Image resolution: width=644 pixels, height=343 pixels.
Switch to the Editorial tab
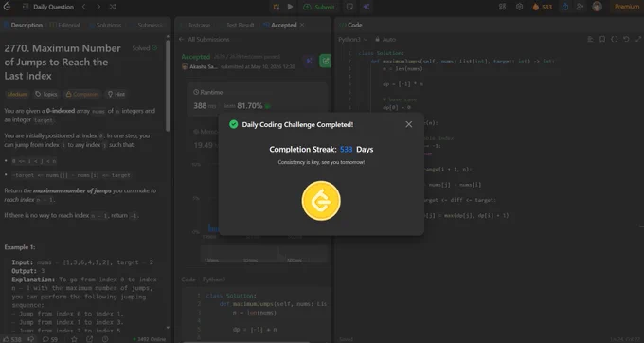65,25
